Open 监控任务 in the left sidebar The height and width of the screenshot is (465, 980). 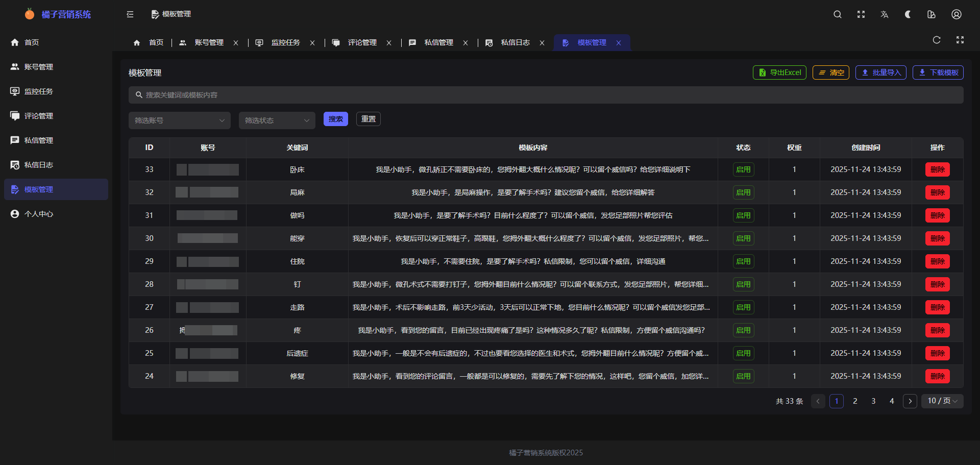point(39,91)
